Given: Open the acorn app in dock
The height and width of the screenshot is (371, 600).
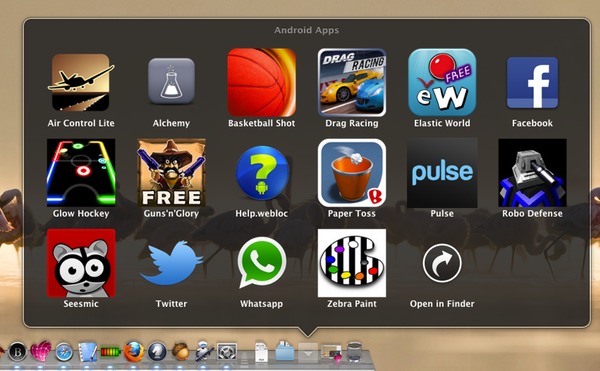Looking at the screenshot, I should (x=181, y=351).
